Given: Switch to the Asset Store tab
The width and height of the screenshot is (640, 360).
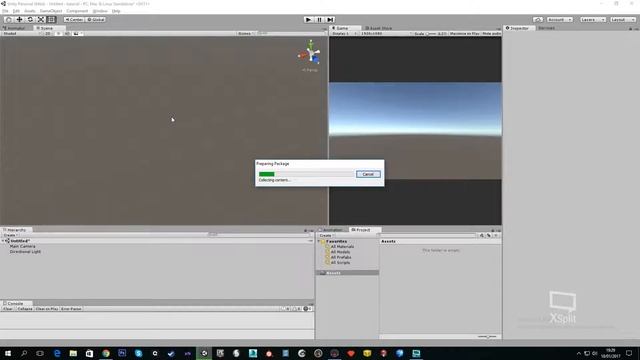Looking at the screenshot, I should (x=378, y=28).
